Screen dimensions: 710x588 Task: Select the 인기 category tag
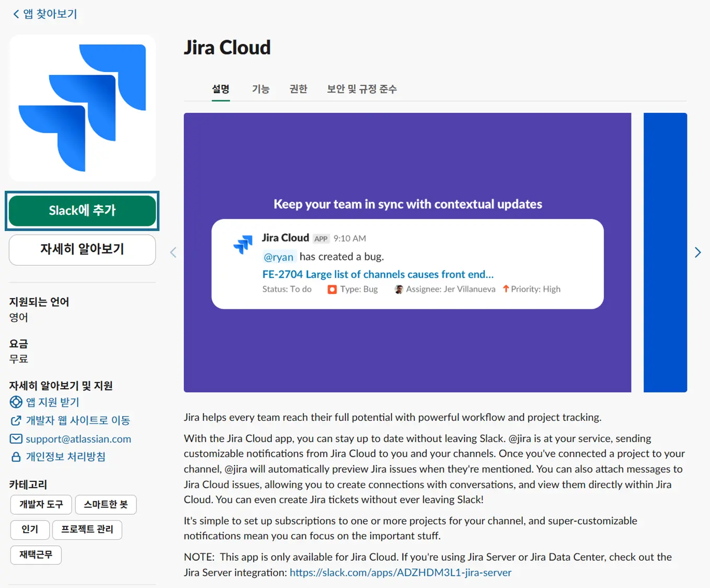click(30, 529)
